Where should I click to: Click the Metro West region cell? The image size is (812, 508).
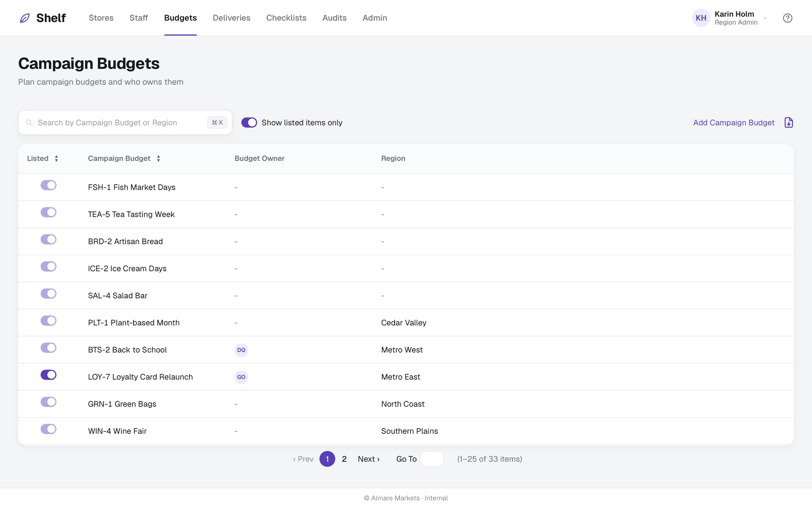tap(402, 350)
